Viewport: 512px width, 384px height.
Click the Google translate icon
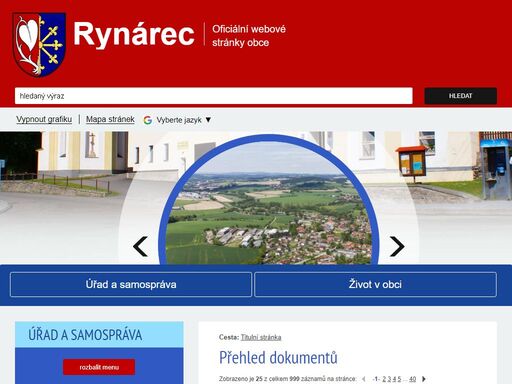(148, 120)
